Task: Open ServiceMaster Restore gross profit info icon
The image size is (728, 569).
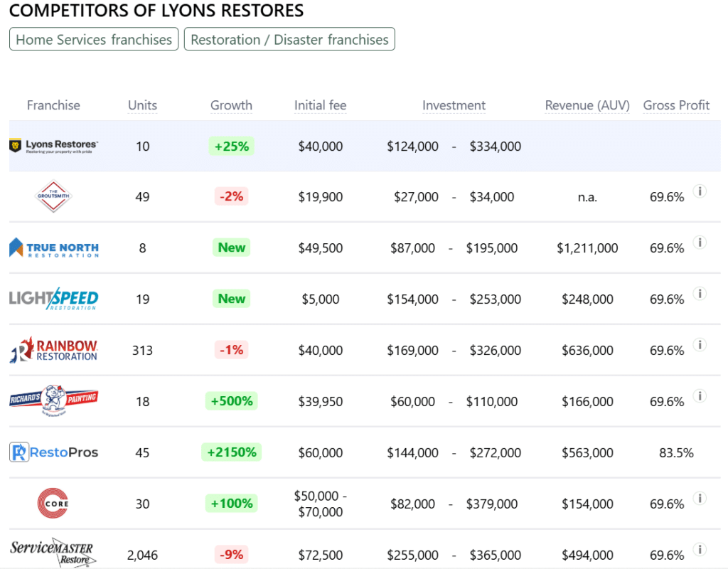Action: [x=700, y=550]
